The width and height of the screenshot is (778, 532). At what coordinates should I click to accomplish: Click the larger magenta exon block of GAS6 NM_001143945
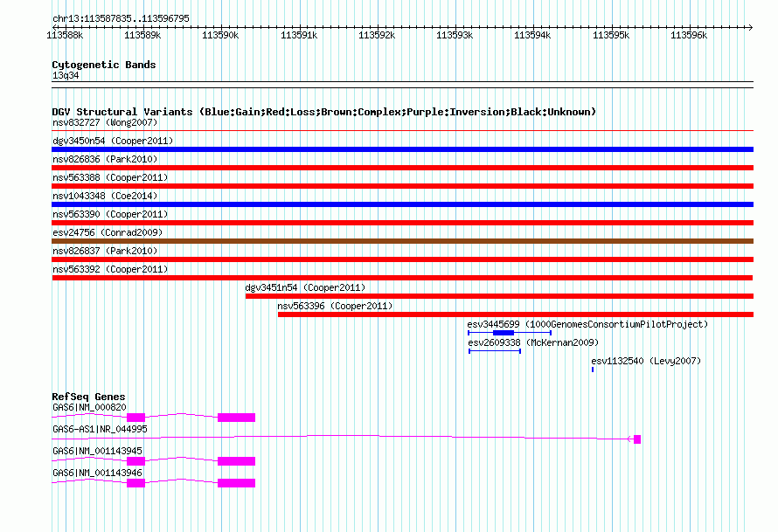click(236, 461)
